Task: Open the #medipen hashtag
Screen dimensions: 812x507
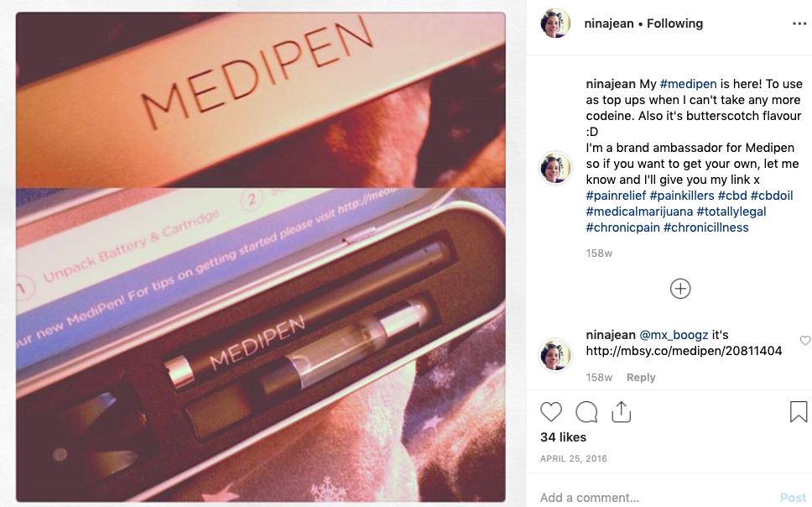Action: pyautogui.click(x=688, y=84)
